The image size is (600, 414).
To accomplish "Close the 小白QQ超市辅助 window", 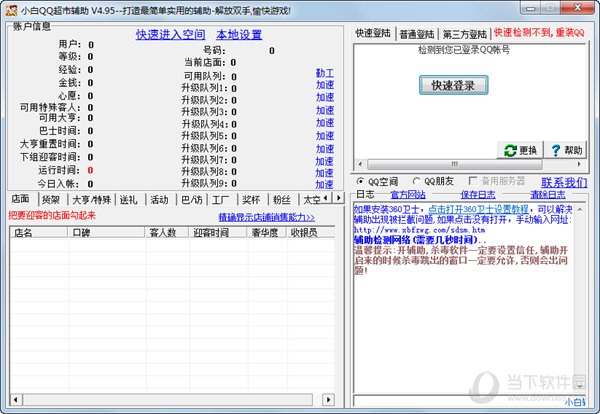I will (578, 8).
